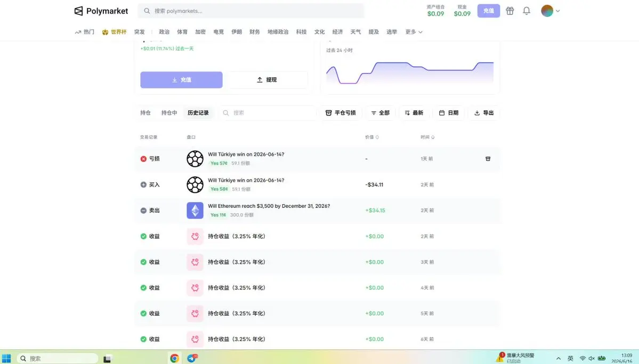Click the piggy bank icon in the 2天前 收益 row

tap(195, 237)
